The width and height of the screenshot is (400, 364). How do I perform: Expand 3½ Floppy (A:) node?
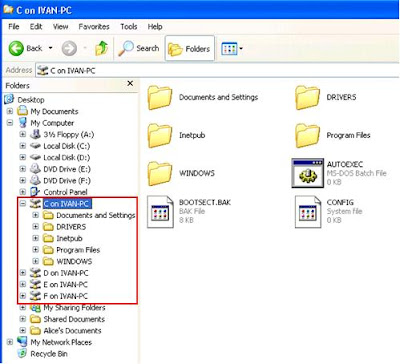(23, 134)
